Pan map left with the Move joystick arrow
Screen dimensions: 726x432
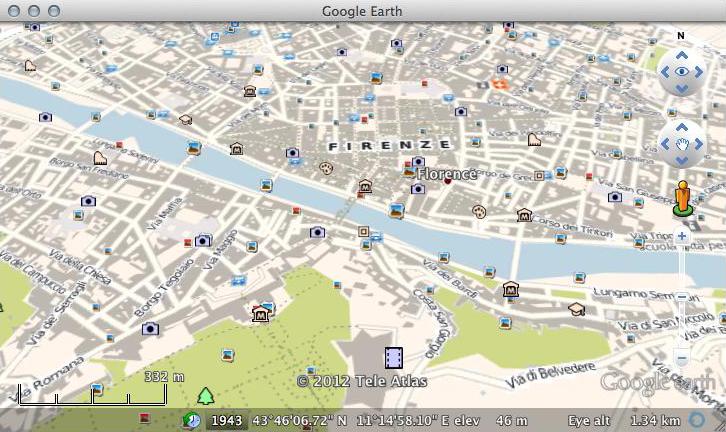665,144
